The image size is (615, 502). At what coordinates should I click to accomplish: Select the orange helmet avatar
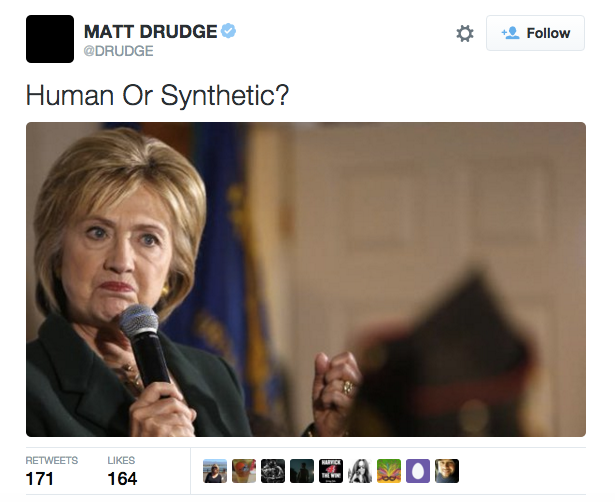pyautogui.click(x=244, y=471)
